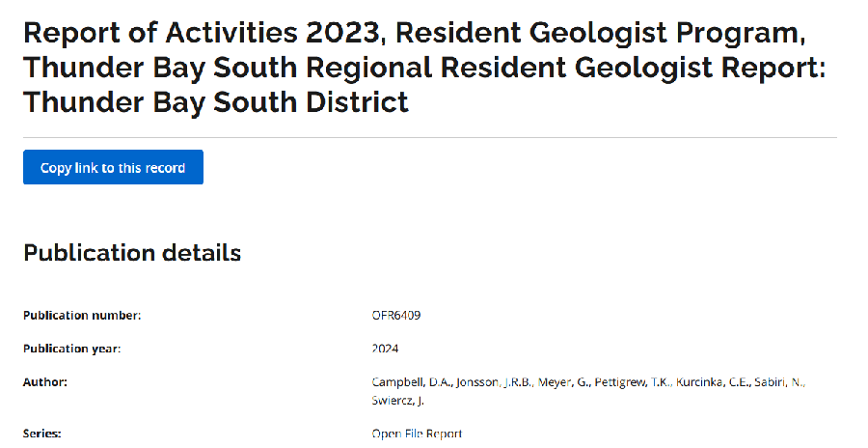868x448 pixels.
Task: Click the horizontal divider below the title
Action: [430, 137]
